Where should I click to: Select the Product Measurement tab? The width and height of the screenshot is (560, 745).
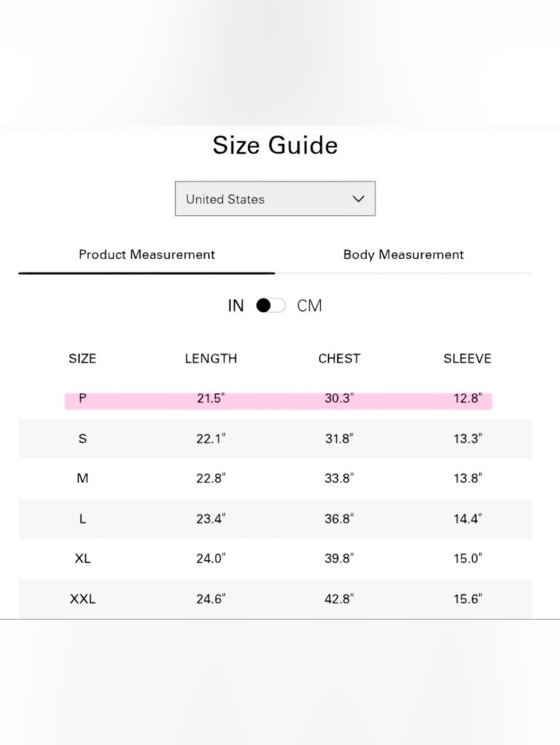pos(147,254)
